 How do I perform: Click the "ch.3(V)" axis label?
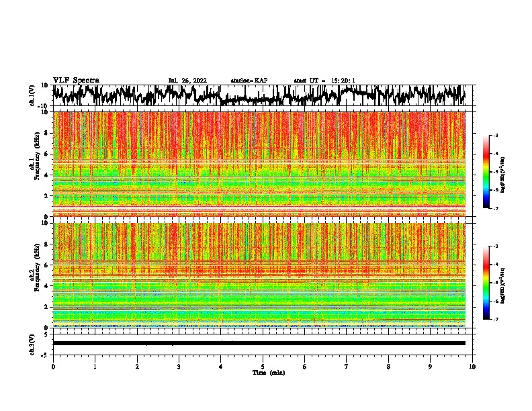[x=32, y=345]
